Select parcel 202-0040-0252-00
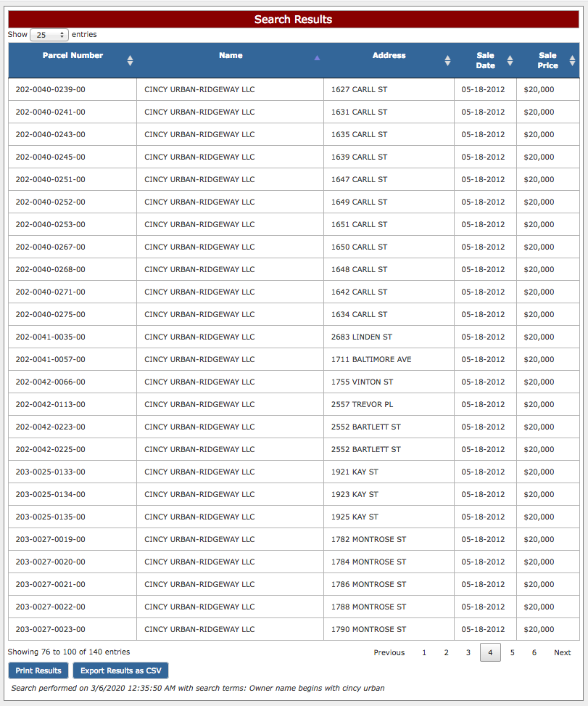This screenshot has height=706, width=588. [50, 202]
